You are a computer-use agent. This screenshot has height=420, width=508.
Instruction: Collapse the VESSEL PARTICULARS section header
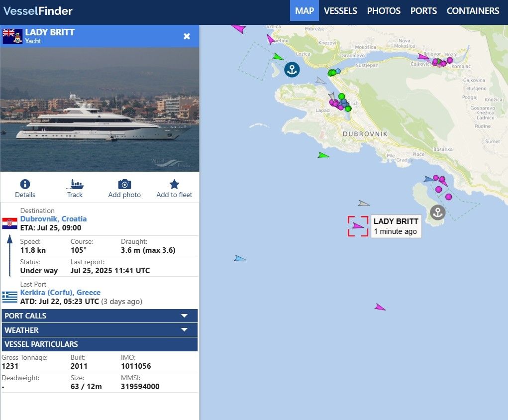point(100,344)
